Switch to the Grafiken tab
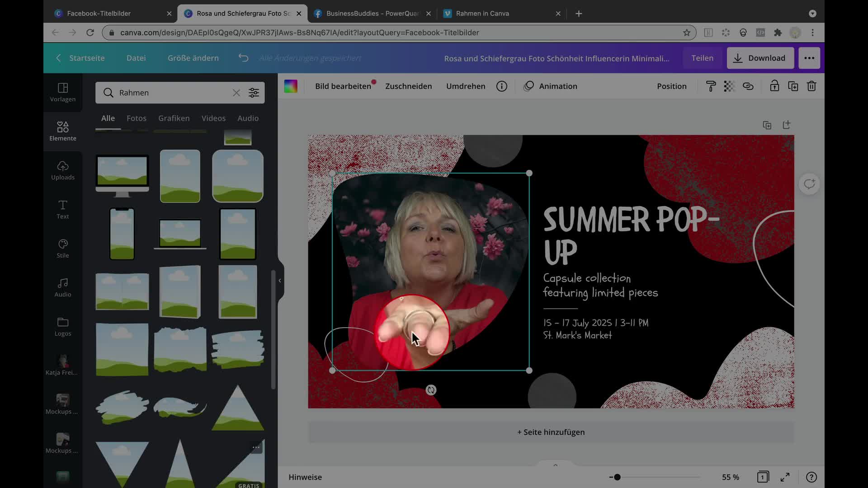Viewport: 868px width, 488px height. click(x=174, y=118)
